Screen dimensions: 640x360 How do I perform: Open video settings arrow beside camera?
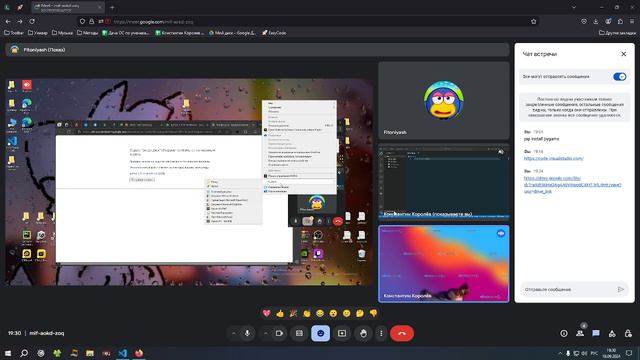266,333
